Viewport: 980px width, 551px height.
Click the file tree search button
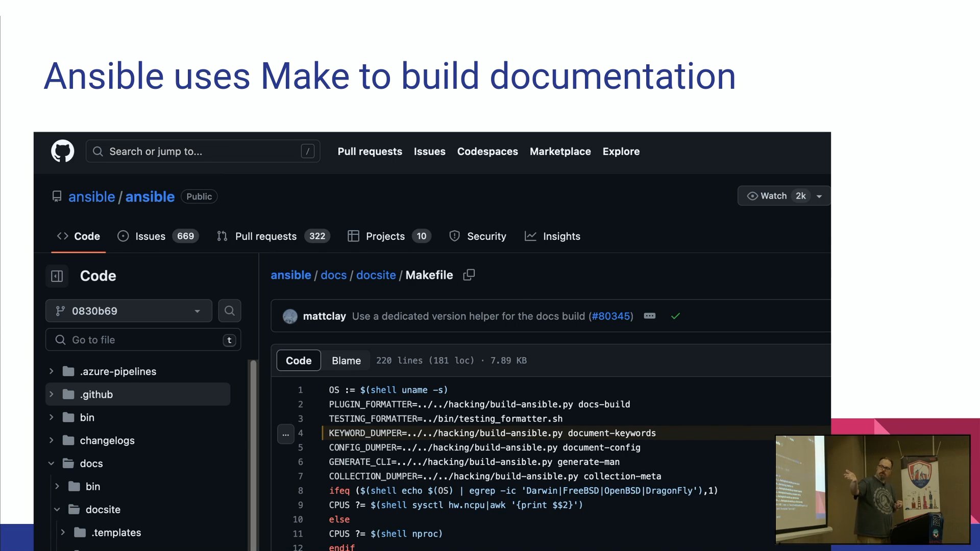click(230, 311)
